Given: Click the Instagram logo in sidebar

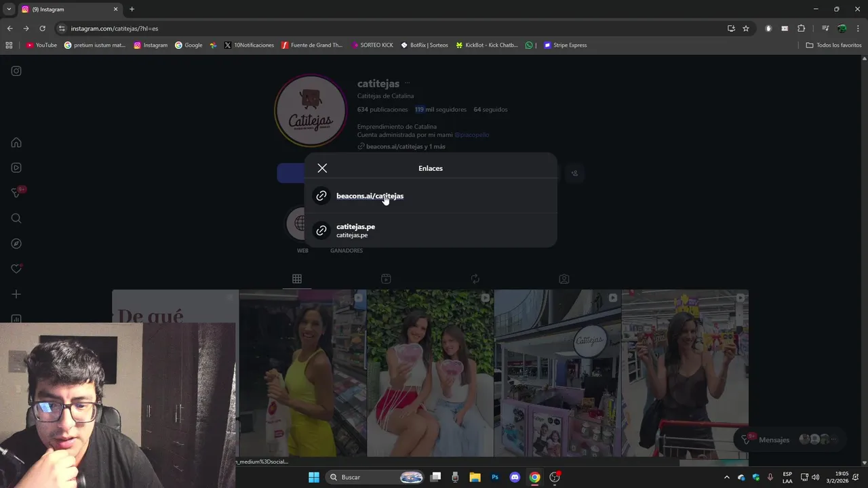Looking at the screenshot, I should [x=16, y=71].
